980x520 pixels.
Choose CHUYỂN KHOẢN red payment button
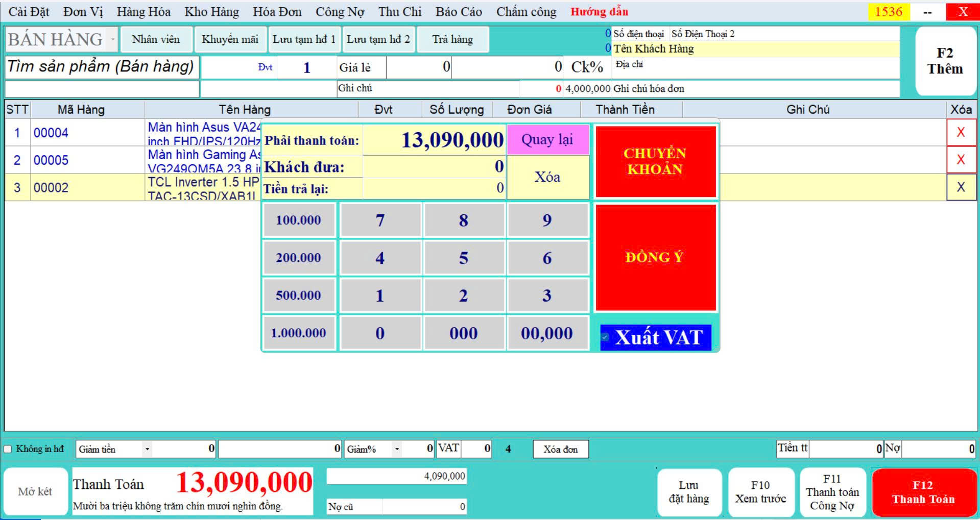655,161
